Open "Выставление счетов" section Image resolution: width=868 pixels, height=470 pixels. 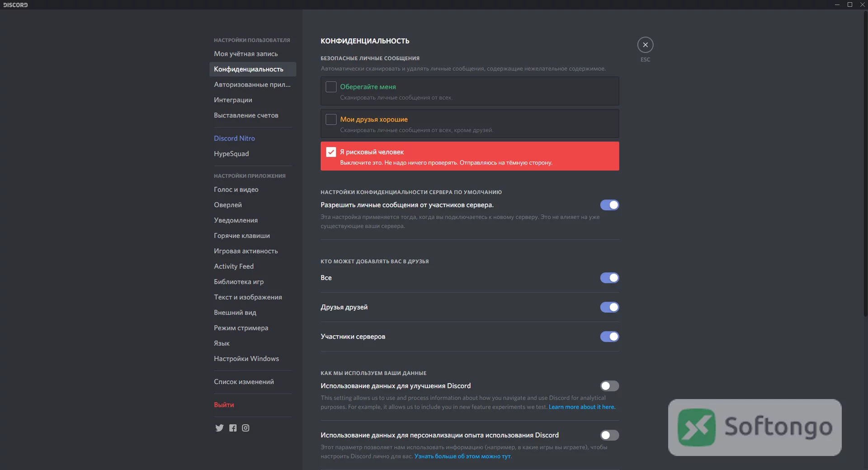click(253, 115)
